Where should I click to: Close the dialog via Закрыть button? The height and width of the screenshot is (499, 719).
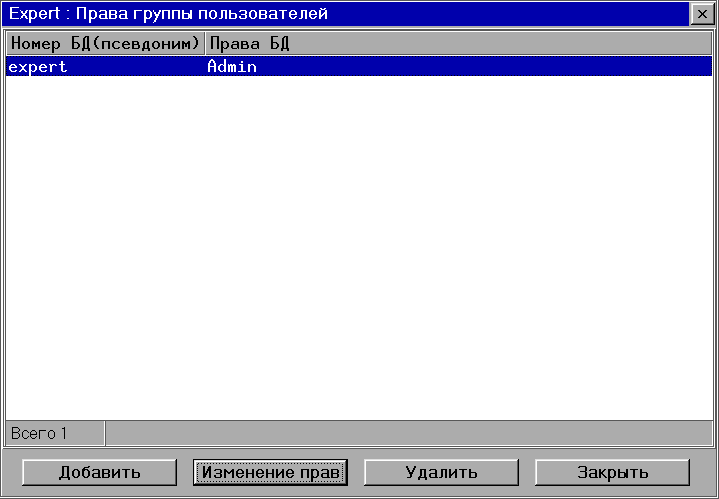tap(613, 472)
